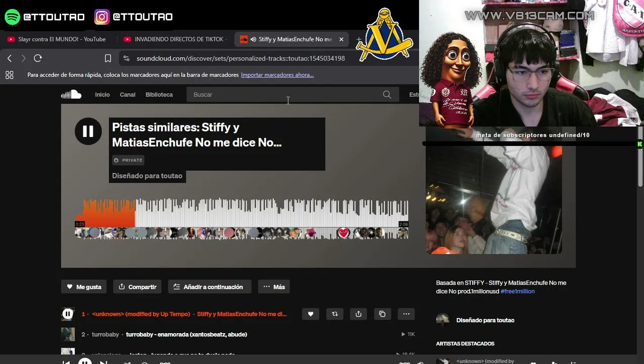Image resolution: width=644 pixels, height=364 pixels.
Task: Toggle pause in the bottom player bar
Action: pyautogui.click(x=85, y=361)
